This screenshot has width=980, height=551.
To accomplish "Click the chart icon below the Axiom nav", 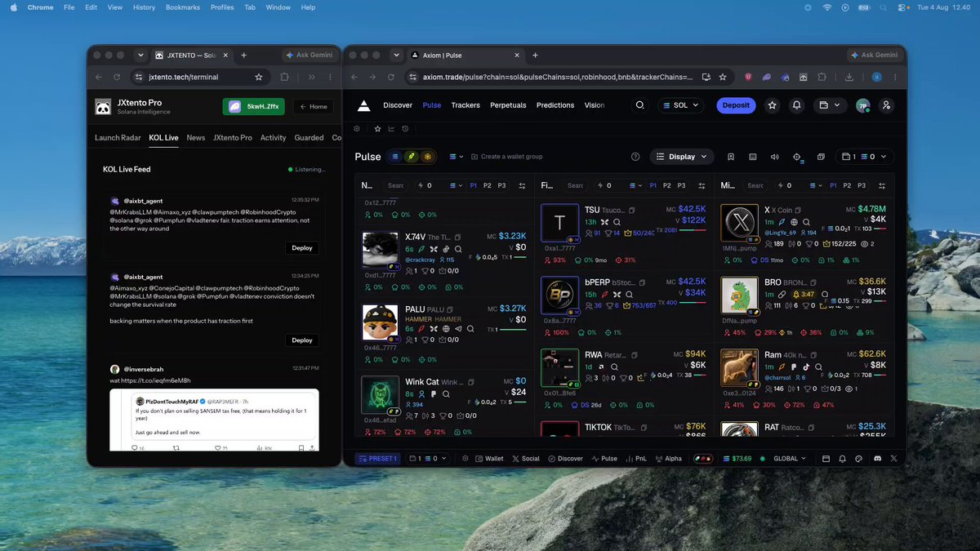I will (391, 129).
